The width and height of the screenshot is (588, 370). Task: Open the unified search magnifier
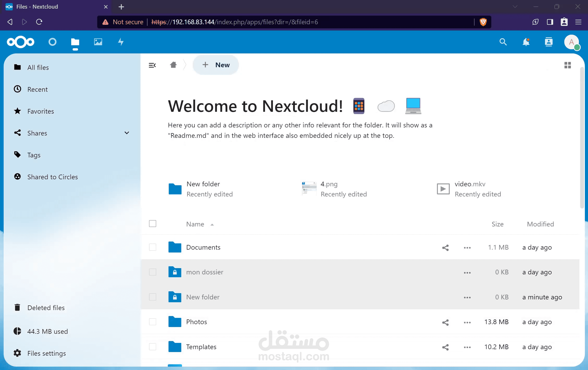pyautogui.click(x=503, y=42)
